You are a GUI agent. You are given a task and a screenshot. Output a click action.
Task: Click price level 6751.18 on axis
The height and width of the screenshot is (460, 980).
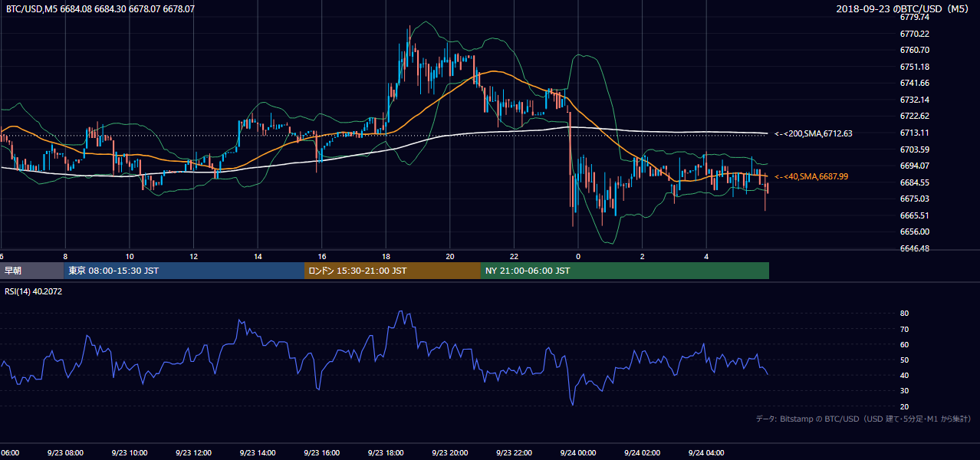click(x=914, y=67)
